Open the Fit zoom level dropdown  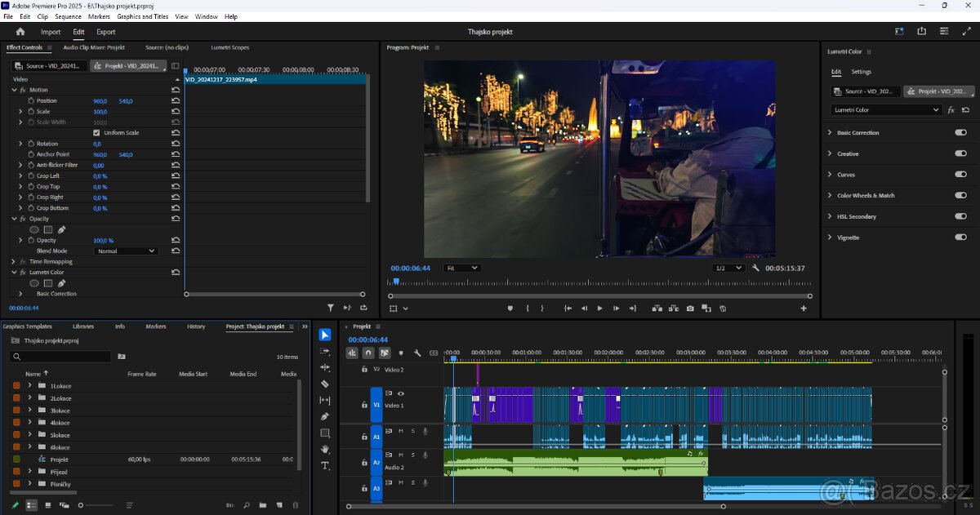(x=462, y=268)
